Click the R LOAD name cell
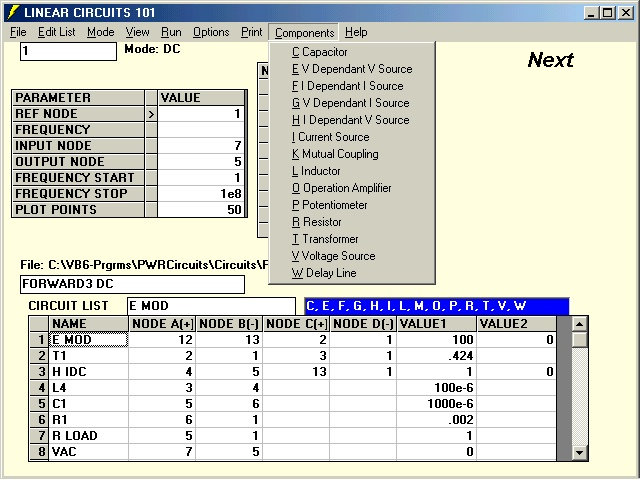 [x=88, y=436]
